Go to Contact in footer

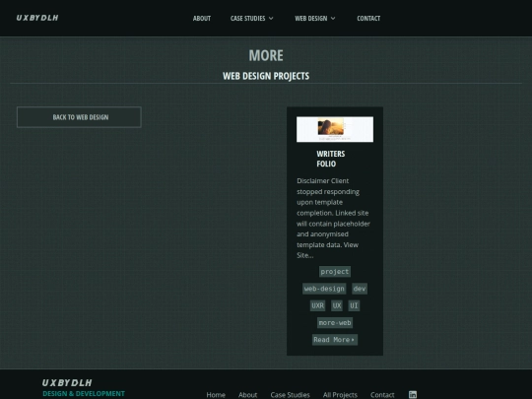click(x=382, y=395)
